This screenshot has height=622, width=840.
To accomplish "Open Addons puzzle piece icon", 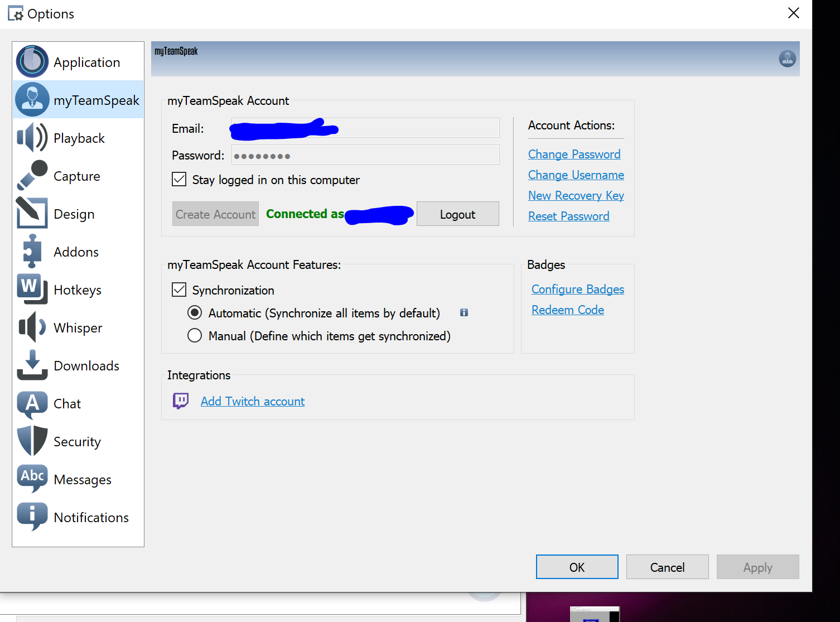I will pos(32,252).
